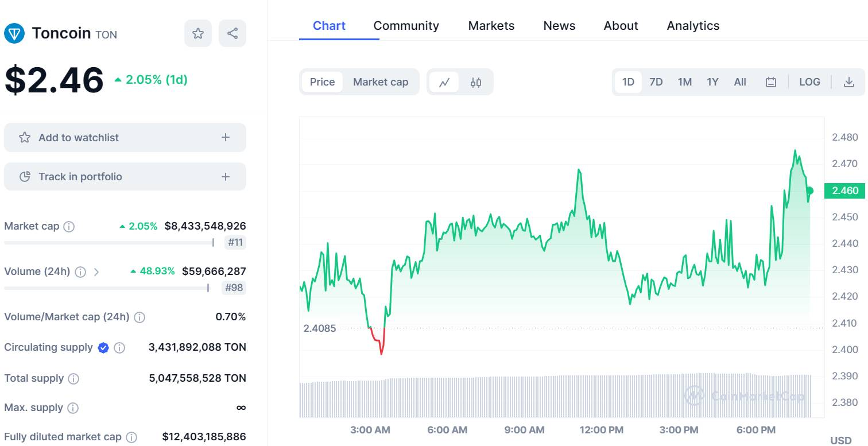Click $12,403,185,886 fully diluted value
This screenshot has height=446, width=868.
click(x=204, y=437)
